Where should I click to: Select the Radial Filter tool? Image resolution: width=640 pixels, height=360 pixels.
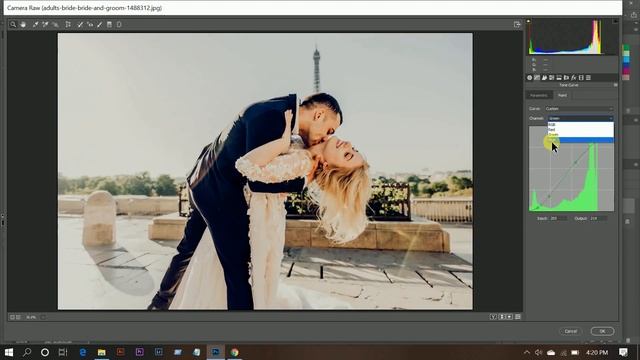[119, 24]
